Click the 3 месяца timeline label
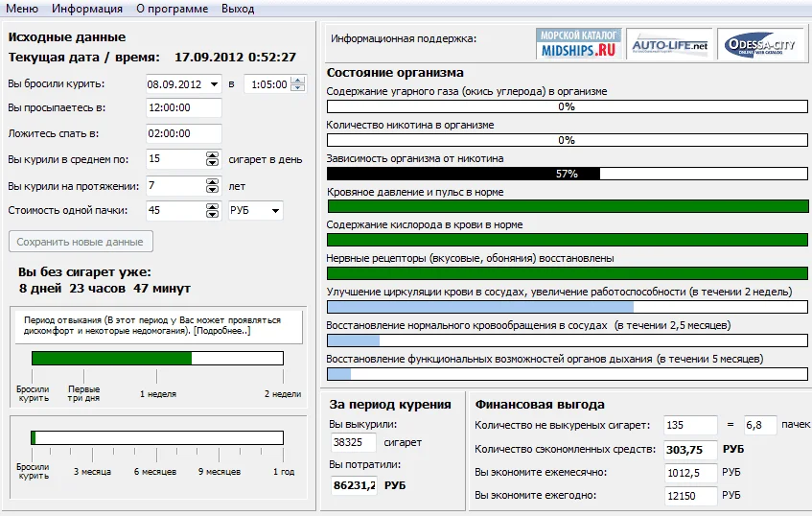 pos(92,472)
